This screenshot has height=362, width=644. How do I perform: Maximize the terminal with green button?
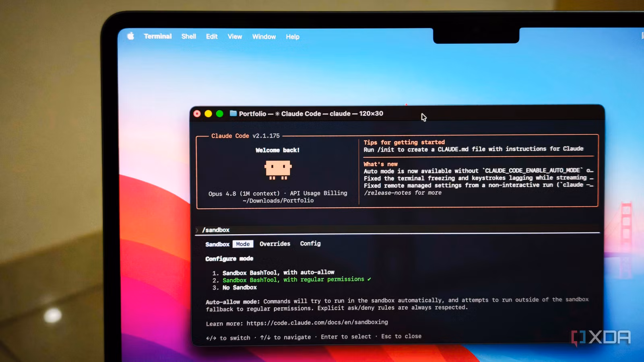coord(219,114)
